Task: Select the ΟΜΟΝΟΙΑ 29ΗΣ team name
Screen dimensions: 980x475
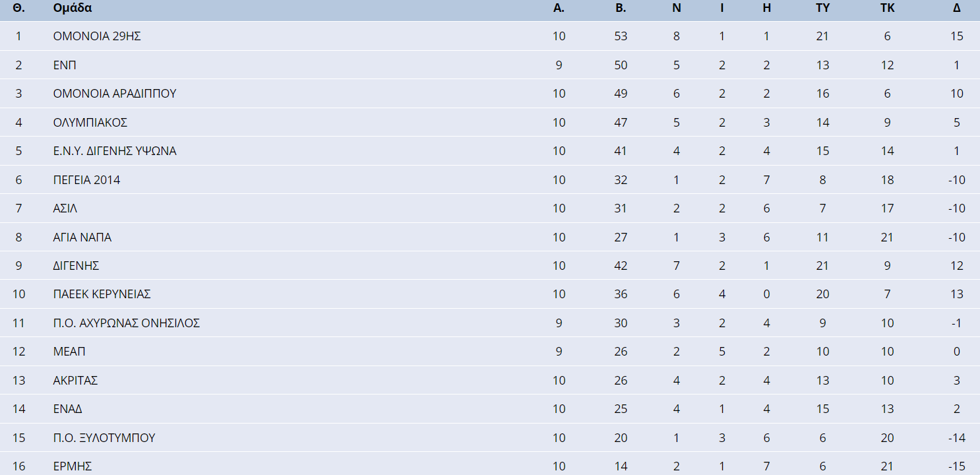Action: click(97, 36)
